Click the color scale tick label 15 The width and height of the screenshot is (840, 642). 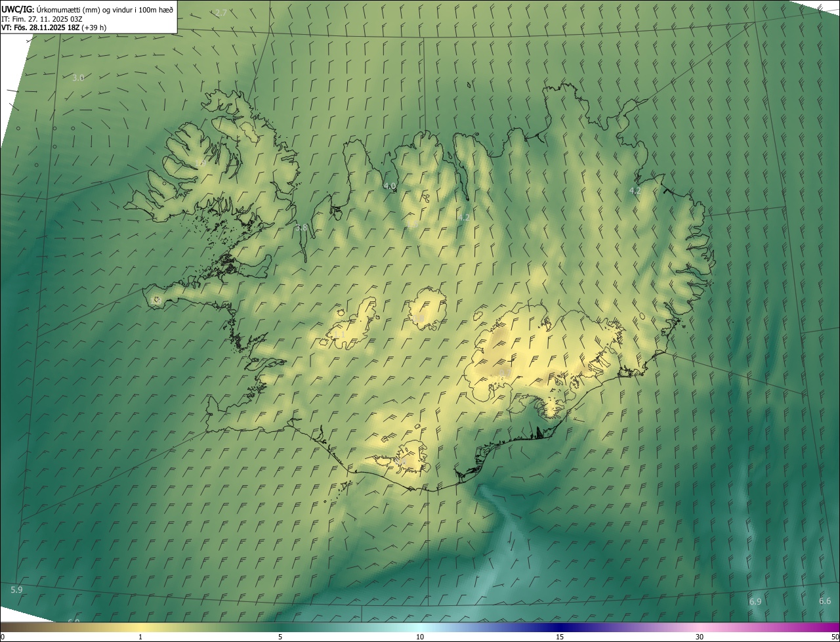560,637
